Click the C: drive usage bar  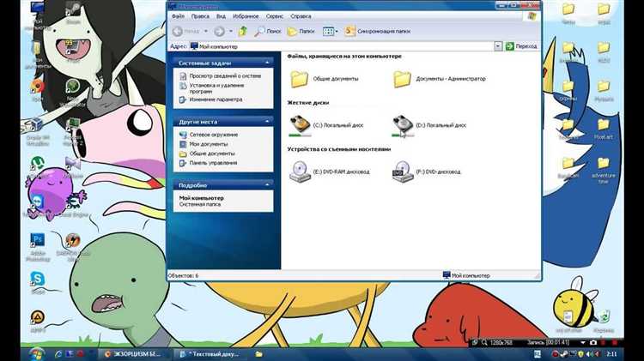tap(300, 135)
